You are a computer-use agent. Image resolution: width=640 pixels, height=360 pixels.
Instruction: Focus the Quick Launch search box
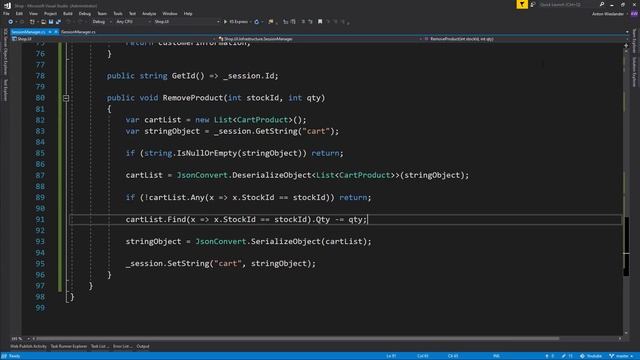568,4
